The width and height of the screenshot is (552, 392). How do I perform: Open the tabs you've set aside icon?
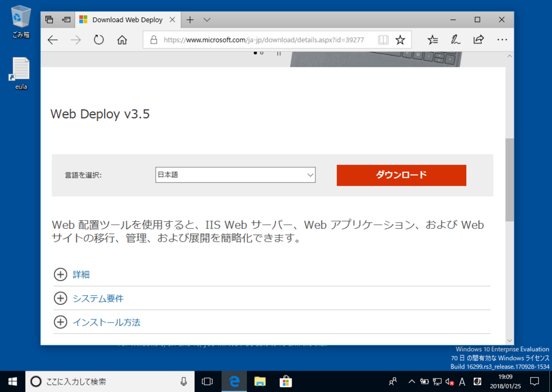49,20
